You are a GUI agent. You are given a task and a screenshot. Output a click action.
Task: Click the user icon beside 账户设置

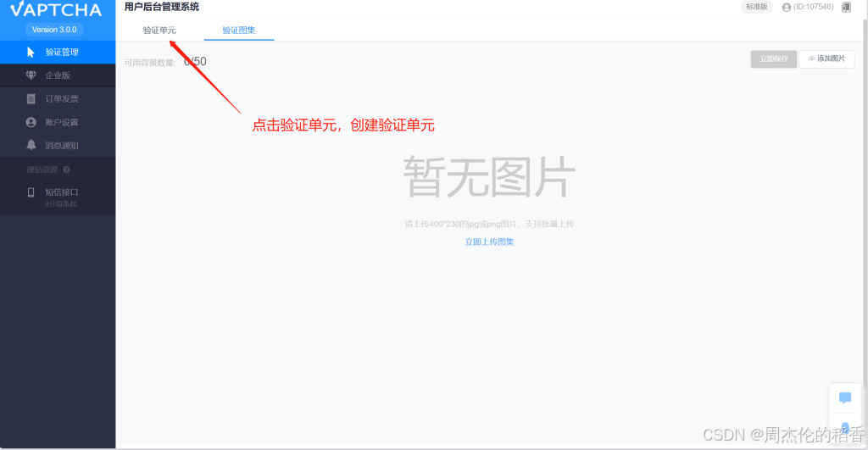(x=31, y=122)
